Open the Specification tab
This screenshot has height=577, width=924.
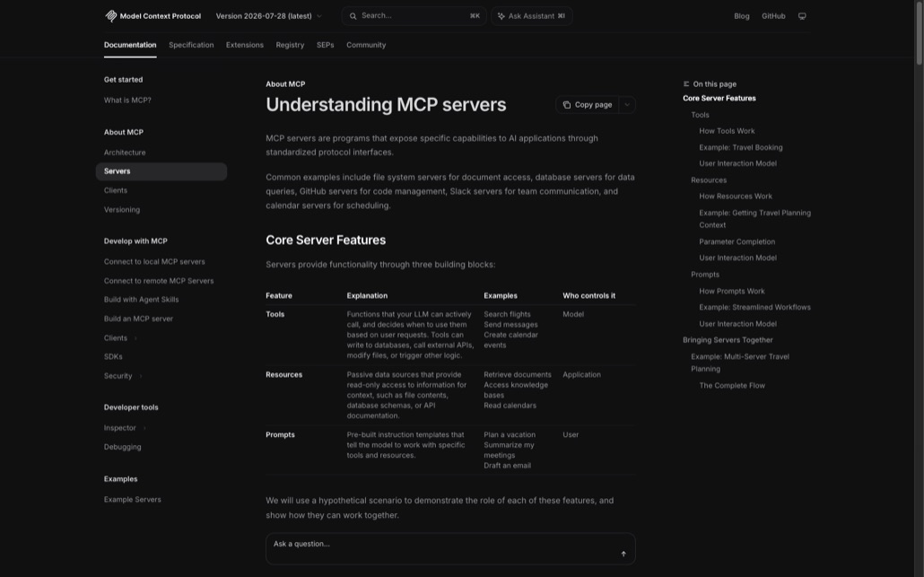[191, 45]
